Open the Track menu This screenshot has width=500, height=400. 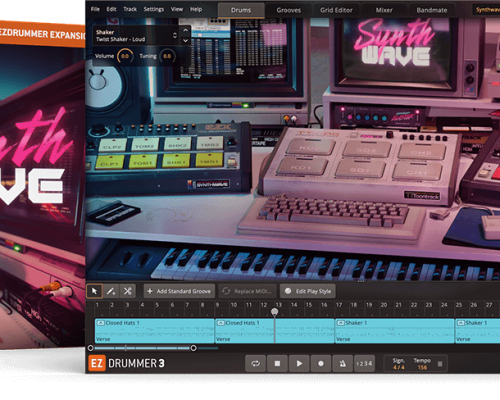click(x=130, y=9)
